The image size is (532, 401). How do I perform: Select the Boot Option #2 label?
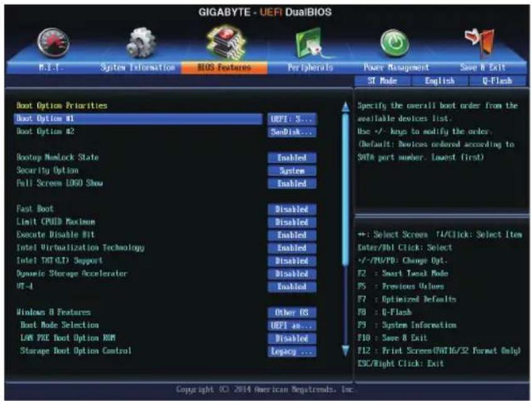coord(45,131)
